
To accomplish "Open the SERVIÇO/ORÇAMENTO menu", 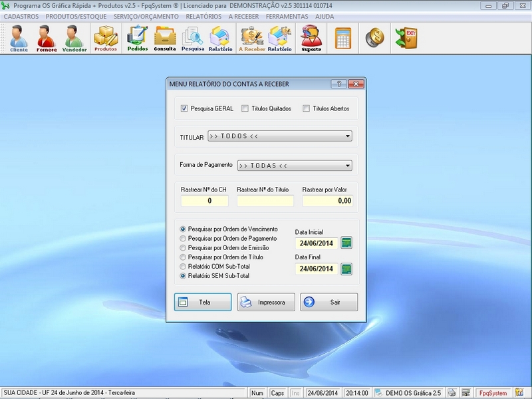I will pyautogui.click(x=146, y=16).
